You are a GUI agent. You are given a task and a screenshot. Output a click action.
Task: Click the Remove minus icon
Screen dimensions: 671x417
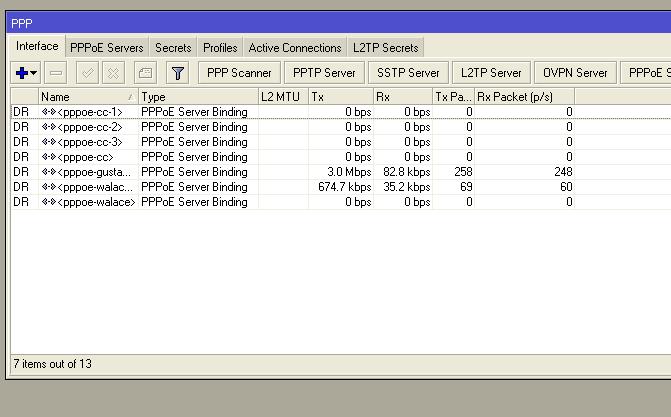[x=56, y=73]
